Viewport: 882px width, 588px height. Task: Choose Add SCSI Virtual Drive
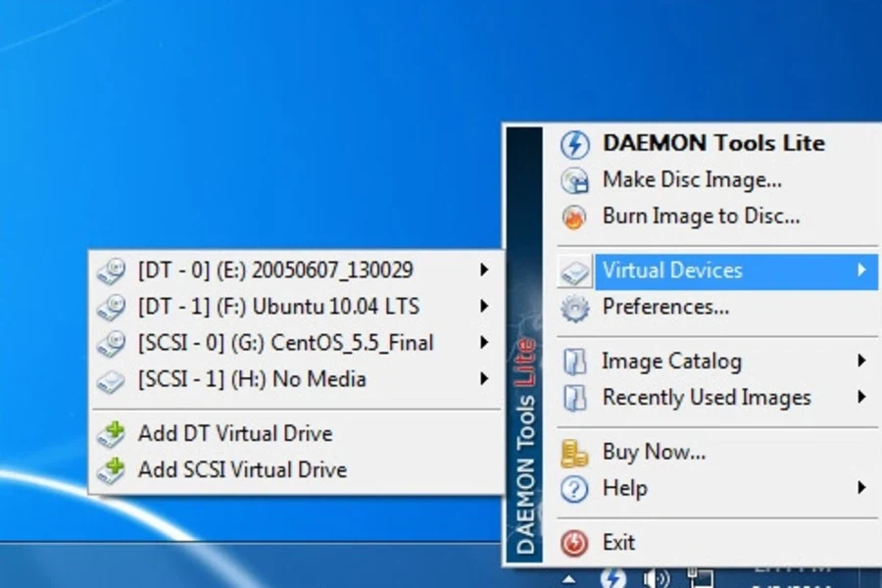(x=242, y=469)
